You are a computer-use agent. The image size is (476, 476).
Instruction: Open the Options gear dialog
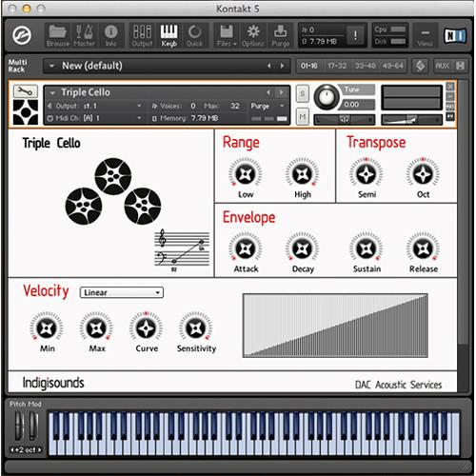click(x=253, y=35)
